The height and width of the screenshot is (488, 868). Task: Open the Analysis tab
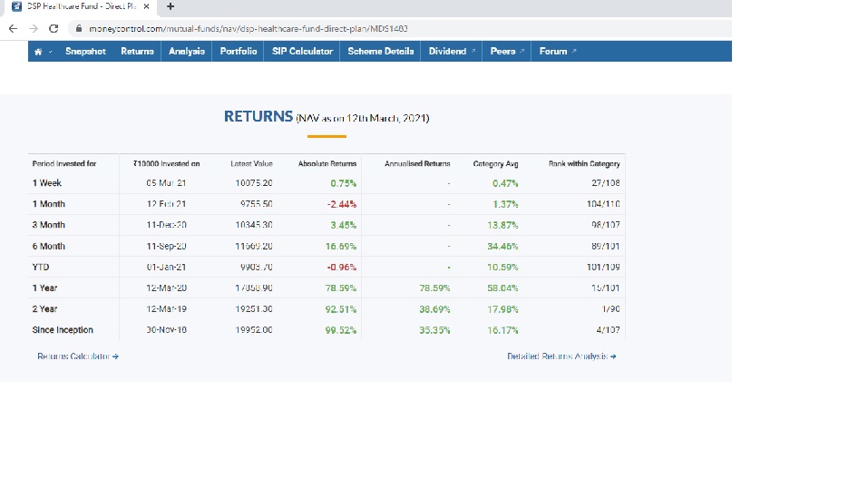[187, 52]
